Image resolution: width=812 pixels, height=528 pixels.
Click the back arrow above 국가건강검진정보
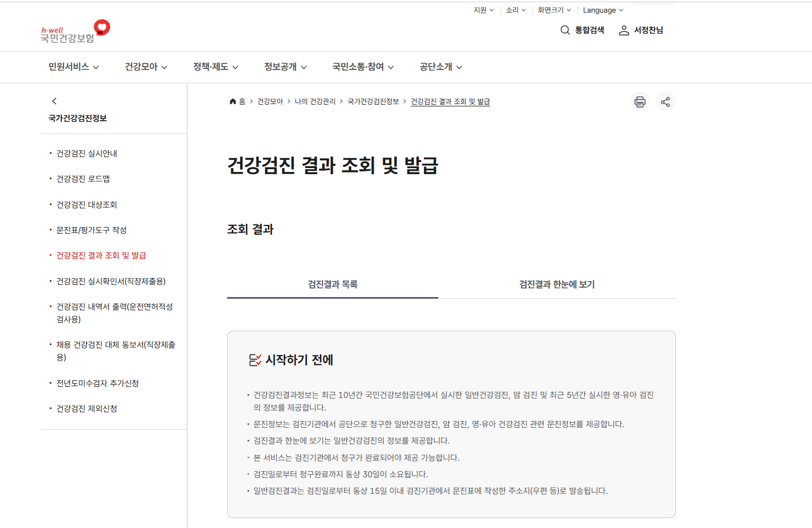(54, 101)
